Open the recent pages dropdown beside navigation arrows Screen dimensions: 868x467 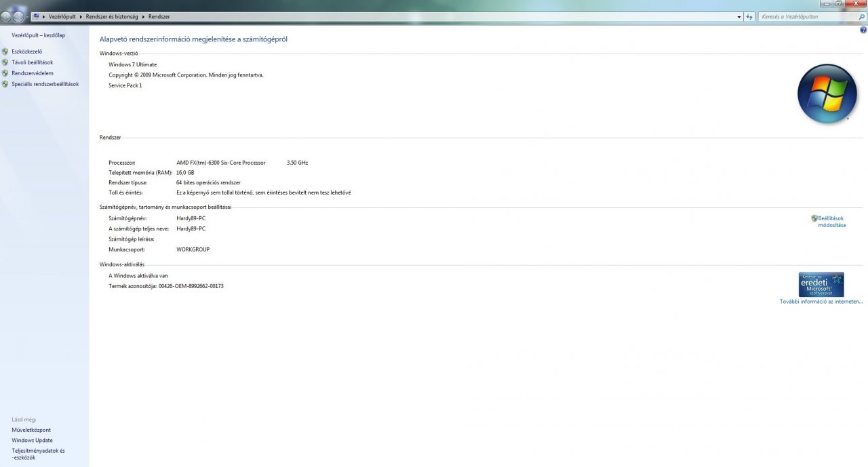coord(27,17)
